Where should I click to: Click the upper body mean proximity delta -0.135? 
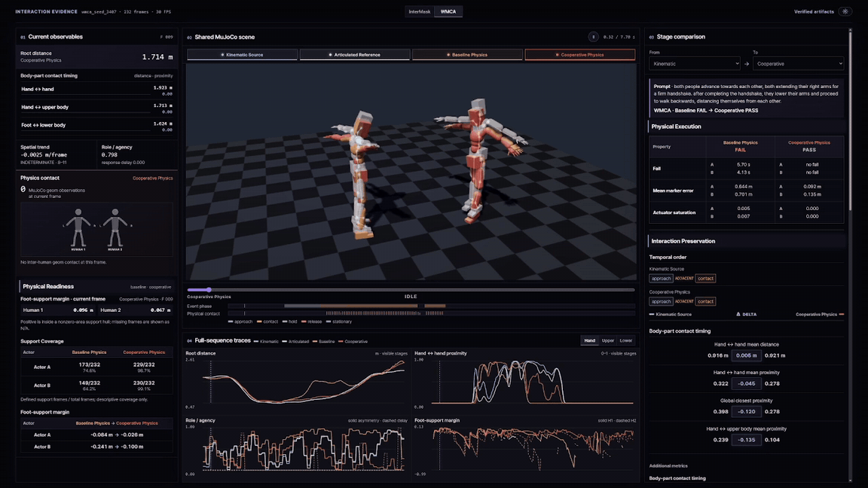coord(746,440)
